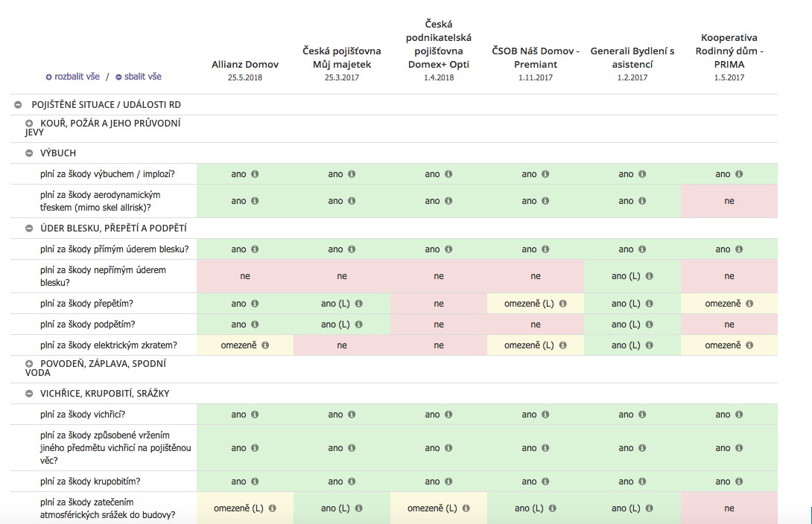Click Domex+ Opti 'ne' cell in 'škody přepětím' row

[x=439, y=304]
